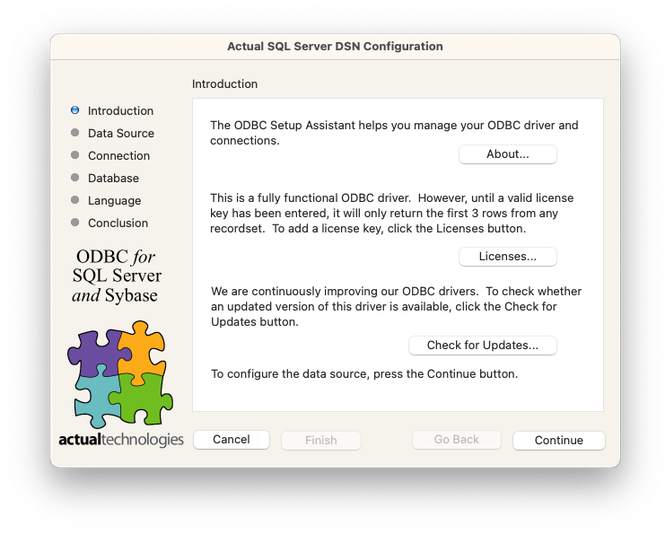Click the window title Actual SQL Server DSN Configuration
Viewport: 671px width, 534px height.
click(335, 46)
